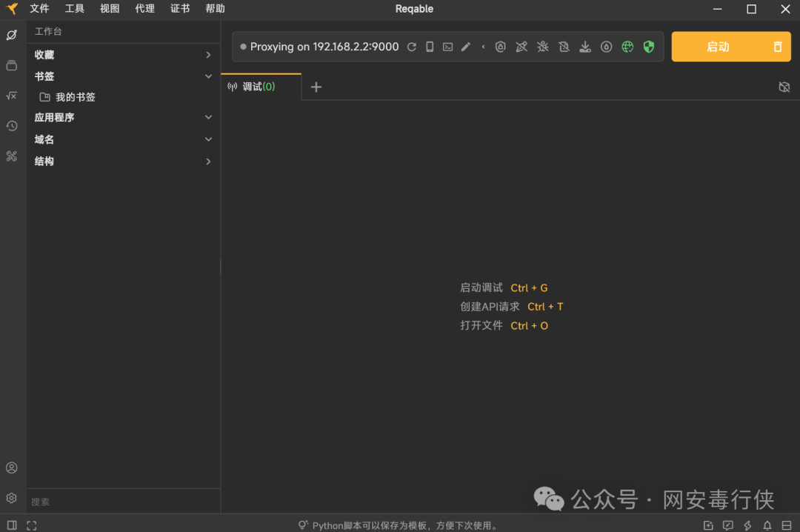Click the mobile phone device icon
Image resolution: width=800 pixels, height=532 pixels.
pyautogui.click(x=430, y=47)
